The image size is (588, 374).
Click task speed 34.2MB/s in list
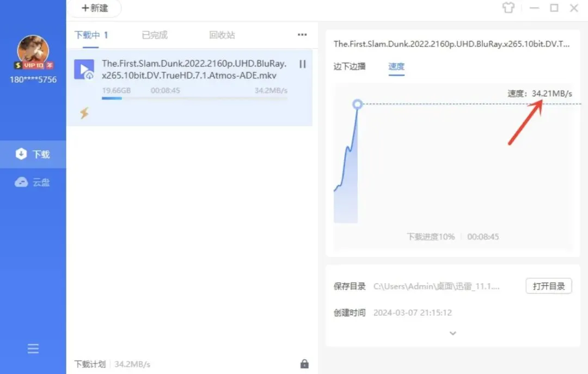coord(271,90)
